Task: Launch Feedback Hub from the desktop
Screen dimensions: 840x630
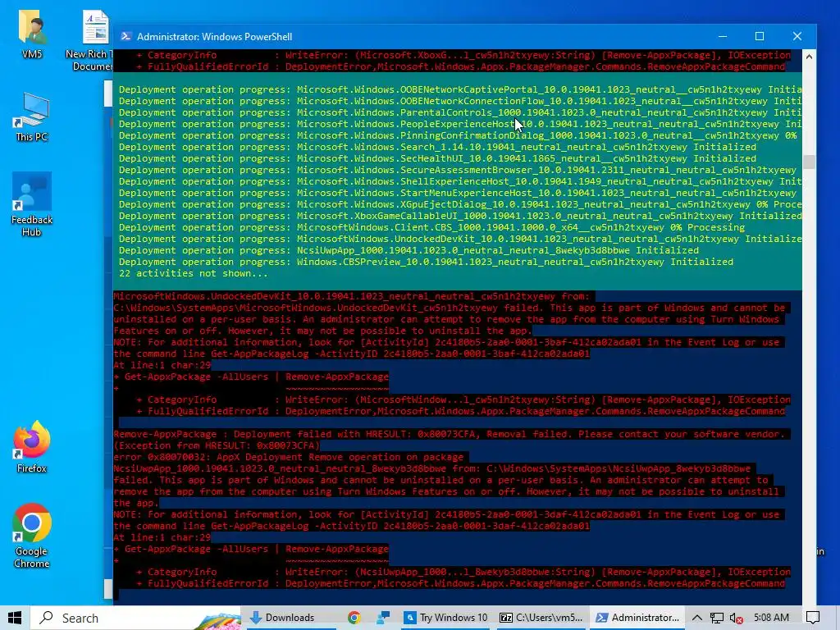Action: point(32,204)
